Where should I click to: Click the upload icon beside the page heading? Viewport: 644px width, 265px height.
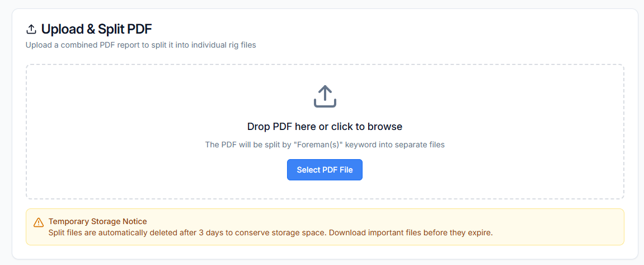pyautogui.click(x=31, y=29)
